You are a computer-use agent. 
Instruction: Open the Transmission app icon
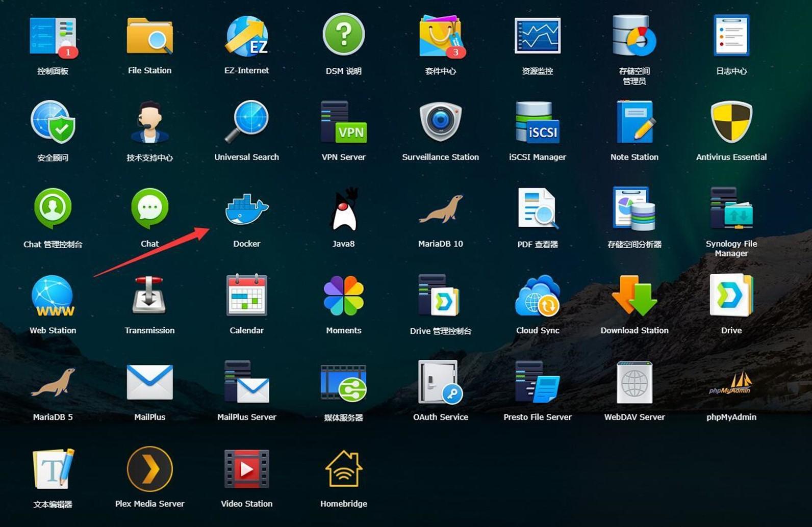pos(149,296)
